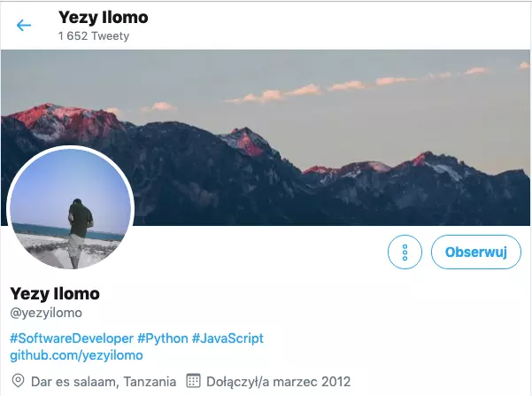Click the location pin icon

point(18,381)
